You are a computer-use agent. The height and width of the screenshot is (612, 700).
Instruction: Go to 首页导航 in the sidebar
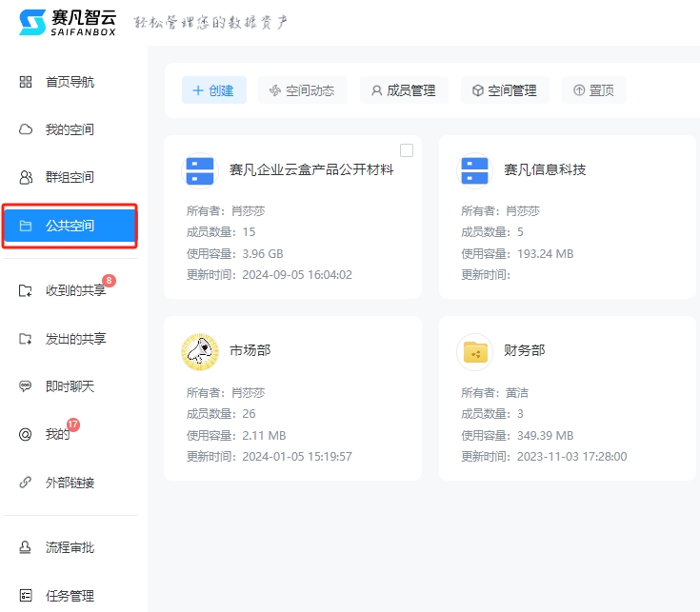coord(70,82)
